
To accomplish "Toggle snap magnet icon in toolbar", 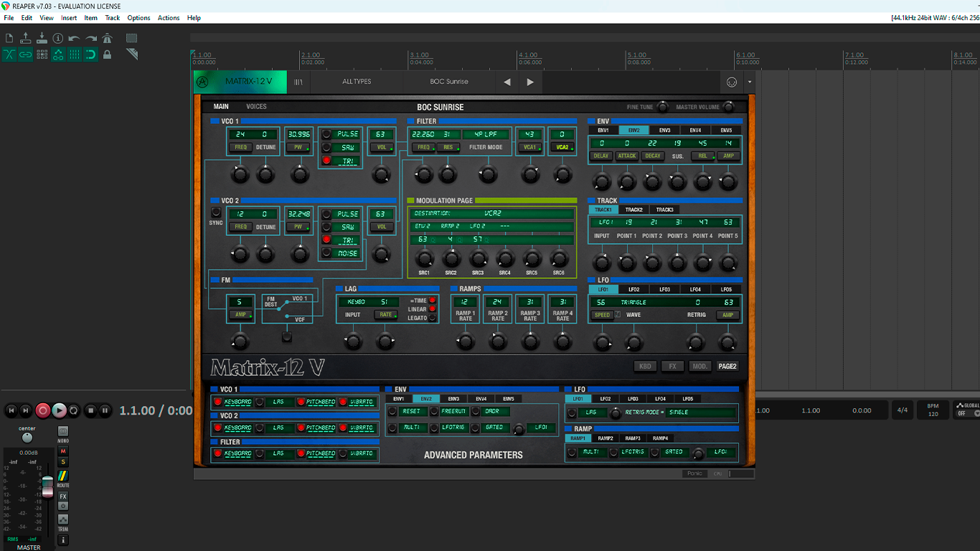I will pos(91,55).
